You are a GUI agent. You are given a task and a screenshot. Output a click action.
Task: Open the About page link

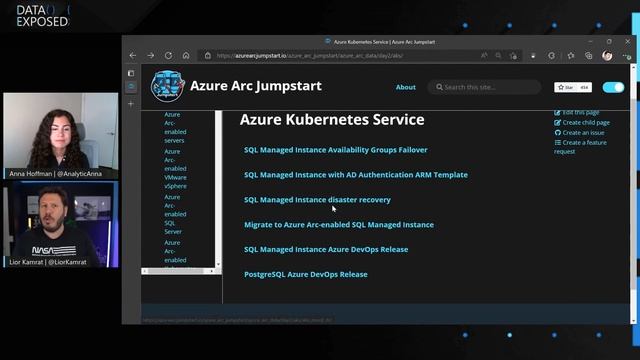[406, 87]
